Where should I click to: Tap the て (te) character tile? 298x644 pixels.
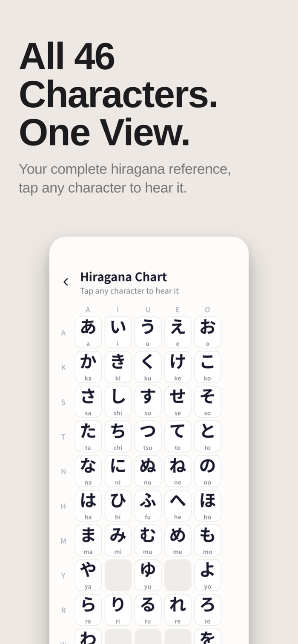(x=178, y=436)
